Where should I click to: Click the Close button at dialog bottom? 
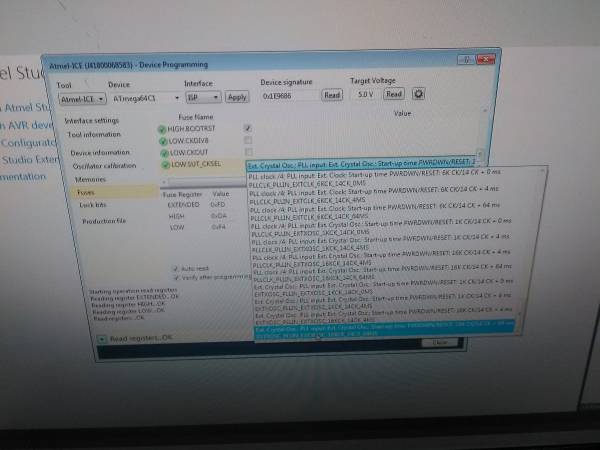click(x=440, y=342)
